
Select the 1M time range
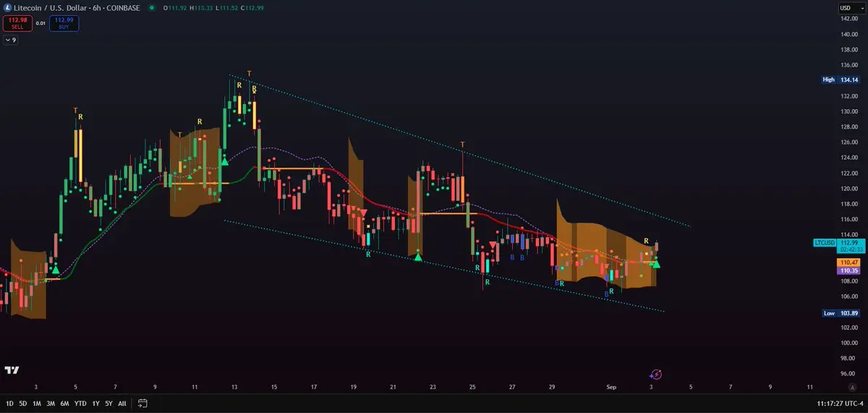pyautogui.click(x=36, y=403)
